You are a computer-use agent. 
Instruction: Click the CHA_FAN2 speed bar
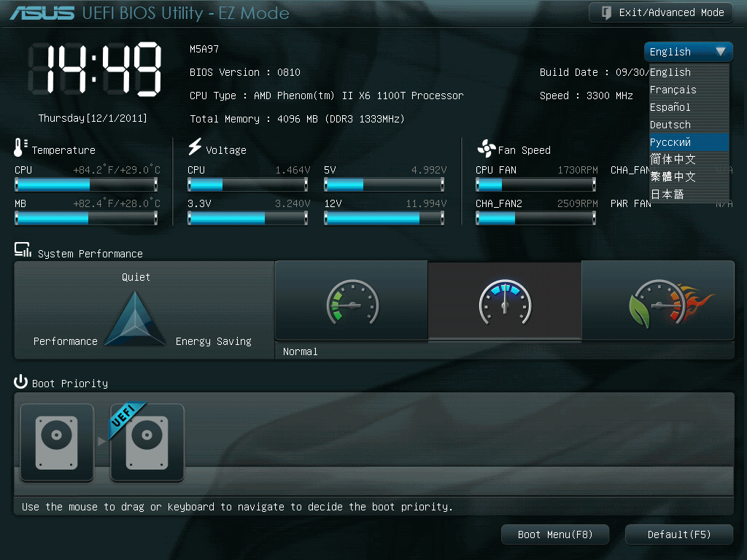tap(536, 218)
